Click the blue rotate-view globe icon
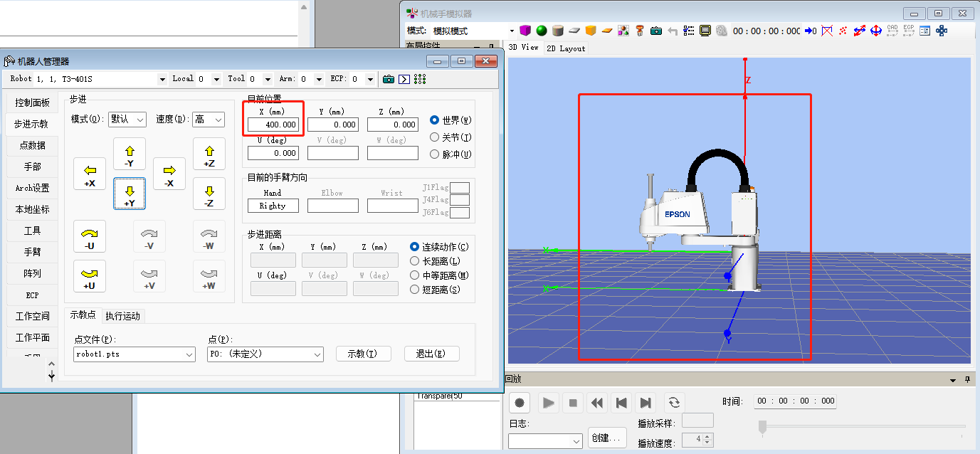 [876, 31]
